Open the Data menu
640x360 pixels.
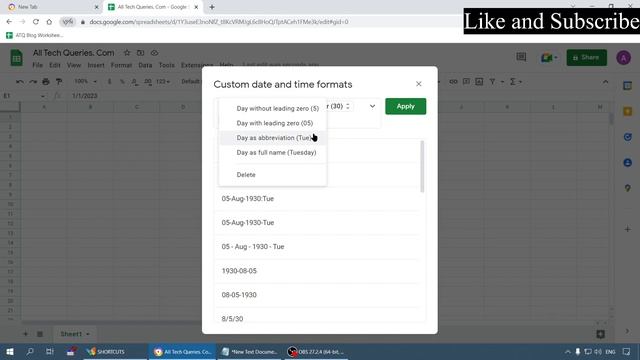pos(145,65)
